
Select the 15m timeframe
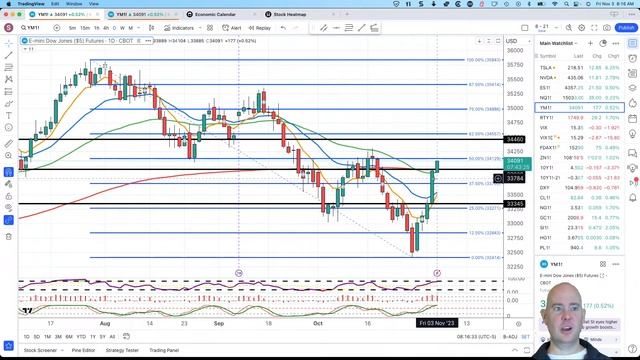[x=85, y=28]
